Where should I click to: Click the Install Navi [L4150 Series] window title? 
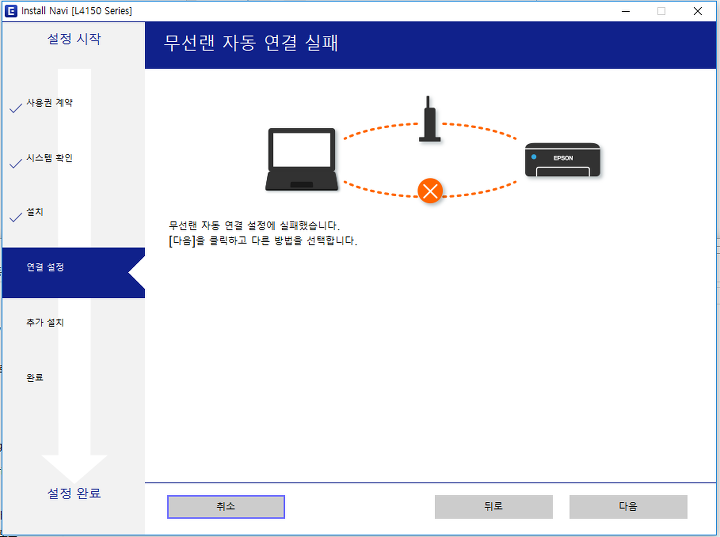(77, 11)
